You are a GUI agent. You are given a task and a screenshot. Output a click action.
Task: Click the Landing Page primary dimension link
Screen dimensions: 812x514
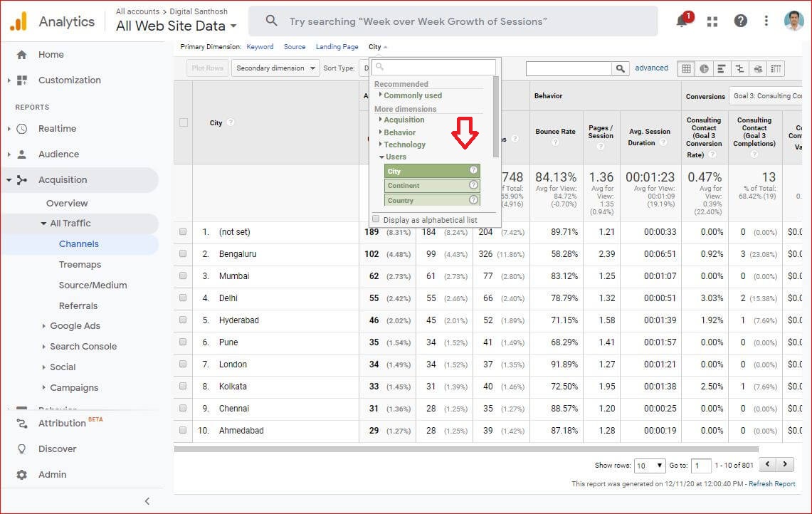pyautogui.click(x=337, y=47)
